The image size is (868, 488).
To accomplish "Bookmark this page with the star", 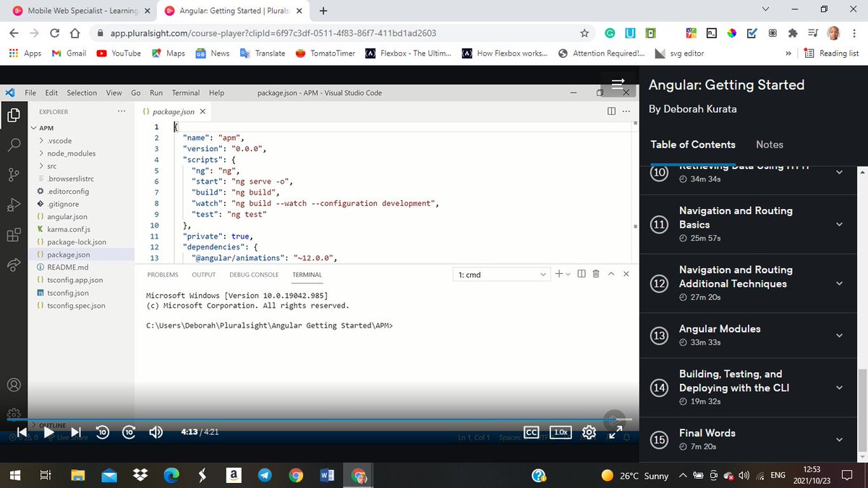I will click(x=584, y=33).
